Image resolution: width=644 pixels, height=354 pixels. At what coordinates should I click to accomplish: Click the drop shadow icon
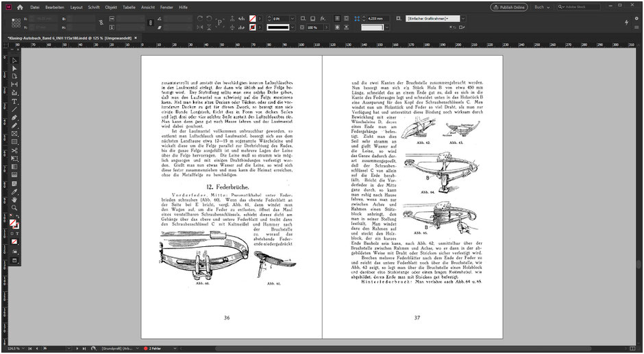312,19
